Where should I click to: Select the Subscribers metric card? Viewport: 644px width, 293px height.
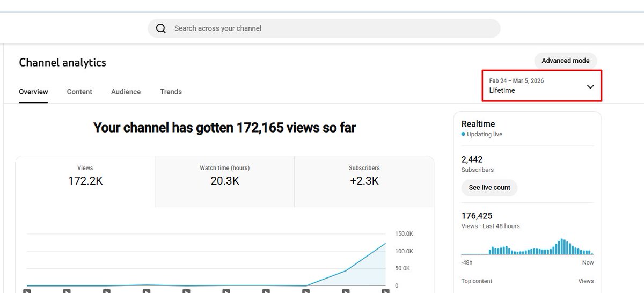(364, 182)
